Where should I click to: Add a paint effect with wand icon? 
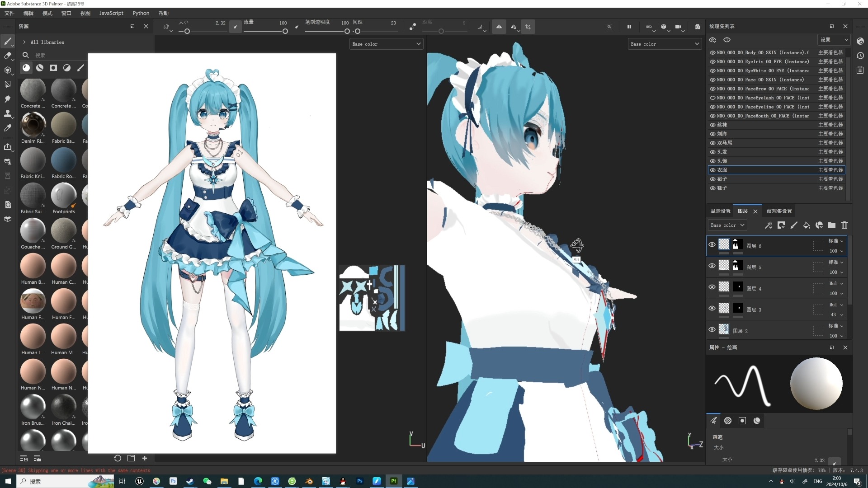click(768, 225)
